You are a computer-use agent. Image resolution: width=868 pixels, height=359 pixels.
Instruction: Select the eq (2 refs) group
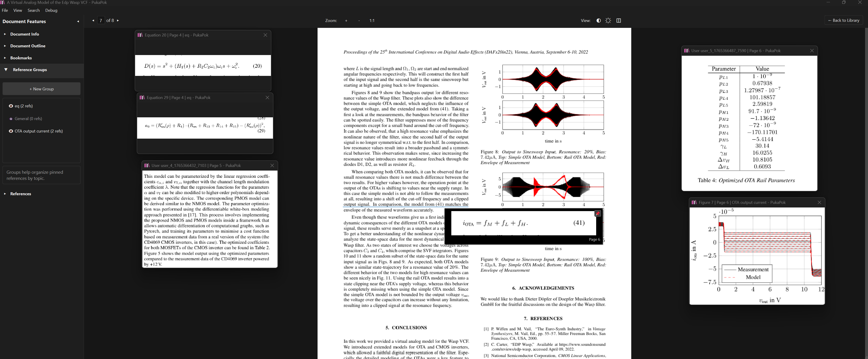coord(24,106)
